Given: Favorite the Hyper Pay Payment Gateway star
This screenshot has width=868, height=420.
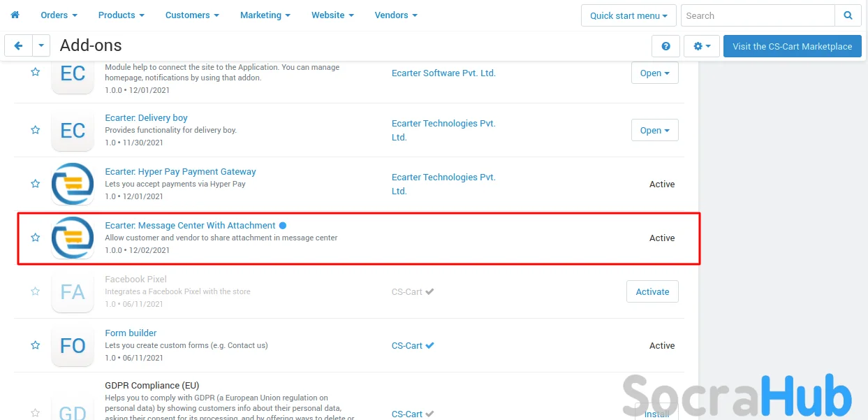Looking at the screenshot, I should (35, 184).
